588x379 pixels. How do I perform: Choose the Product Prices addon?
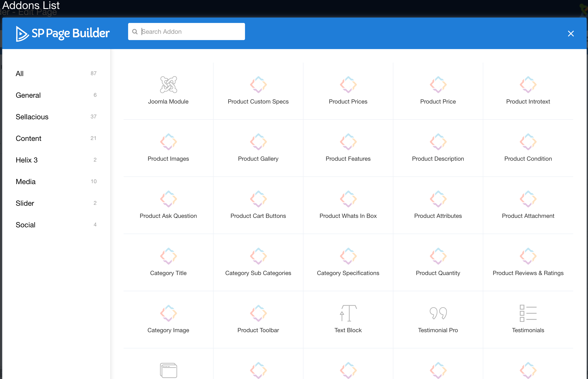coord(348,91)
